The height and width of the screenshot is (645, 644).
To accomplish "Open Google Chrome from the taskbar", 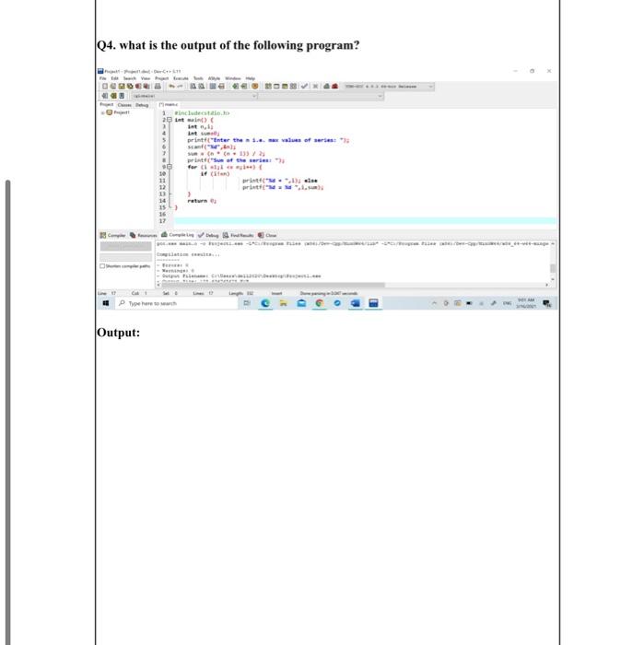I will pos(319,303).
